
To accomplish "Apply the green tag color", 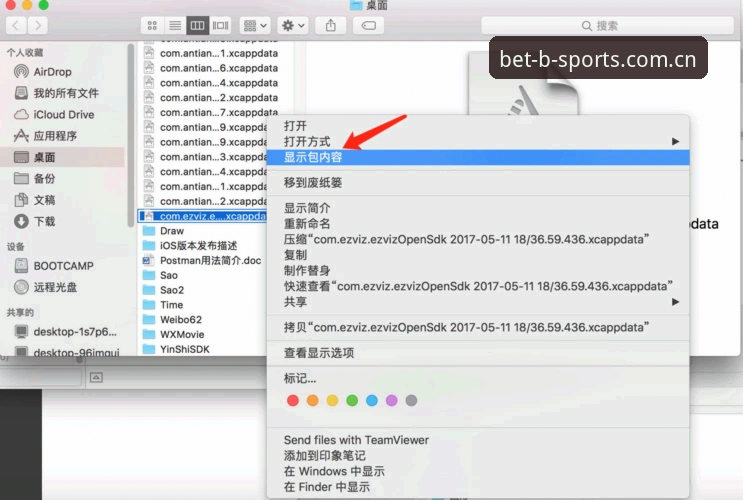I will point(352,401).
